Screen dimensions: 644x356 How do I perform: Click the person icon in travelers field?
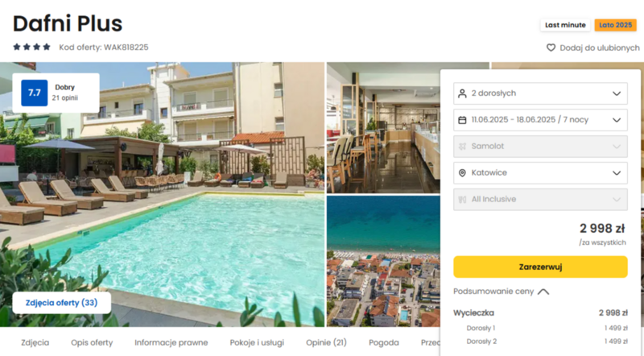pos(462,93)
